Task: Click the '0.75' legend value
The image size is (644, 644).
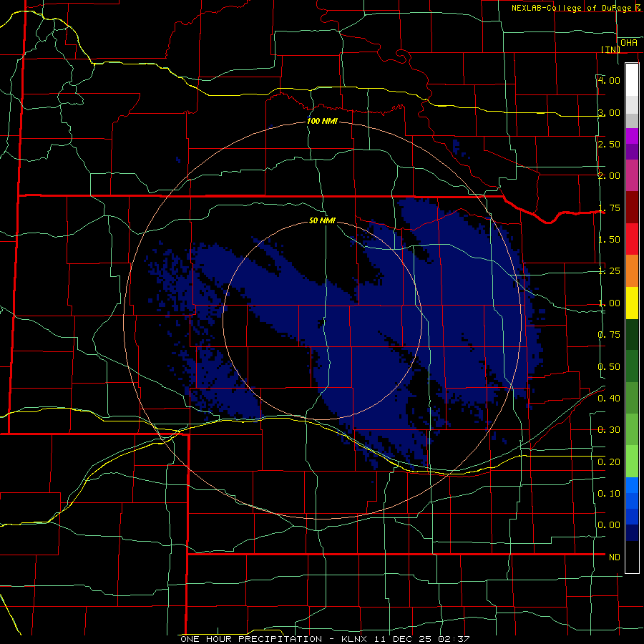Action: [x=609, y=335]
